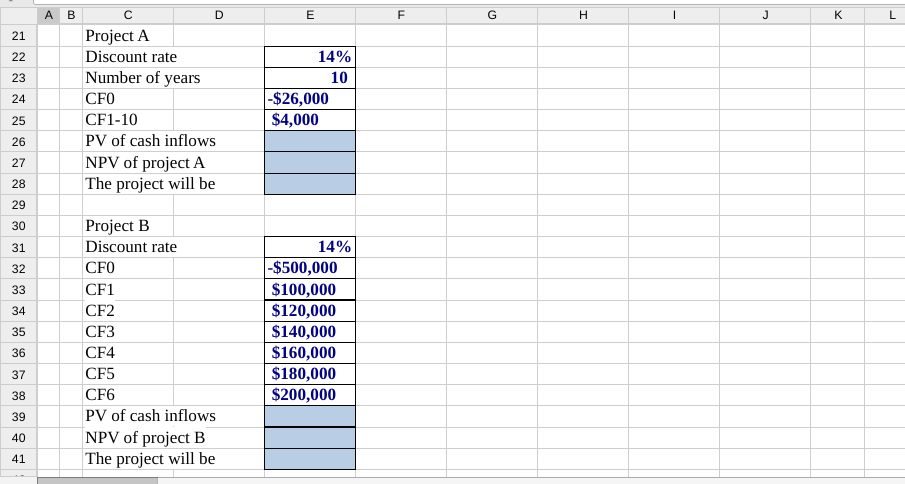Image resolution: width=905 pixels, height=484 pixels.
Task: Click the $4,000 CF1-10 cell
Action: click(310, 120)
